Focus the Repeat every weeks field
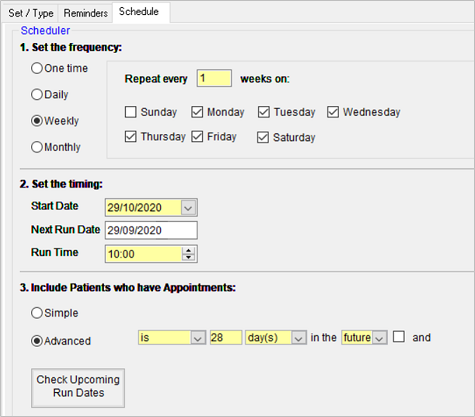 click(214, 78)
